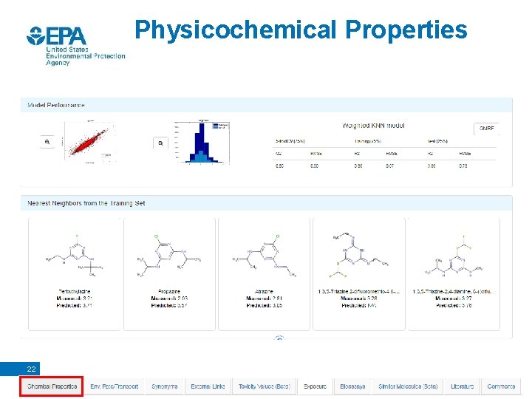This screenshot has width=532, height=399.
Task: Click the Terbuthylazine structure image
Action: pos(75,255)
